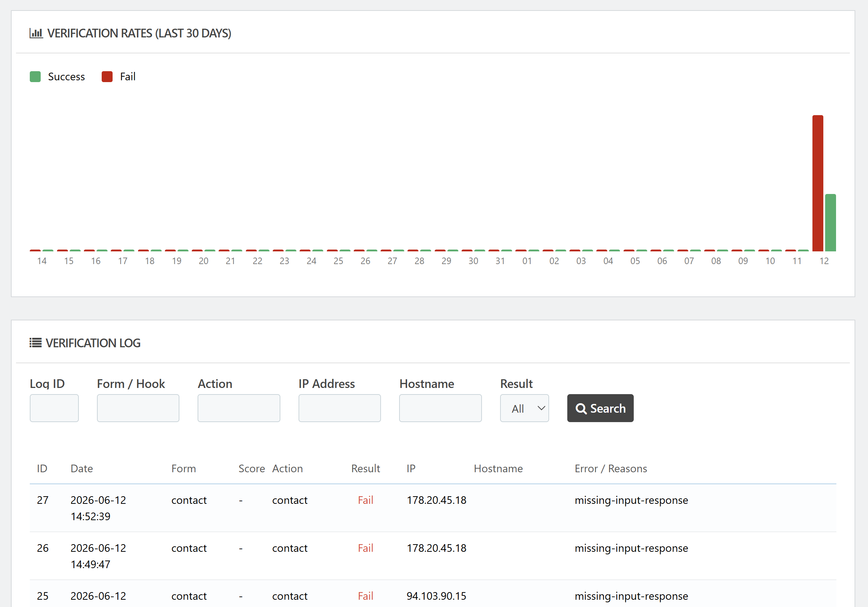Focus the Hostname filter input field
This screenshot has width=868, height=607.
point(441,408)
